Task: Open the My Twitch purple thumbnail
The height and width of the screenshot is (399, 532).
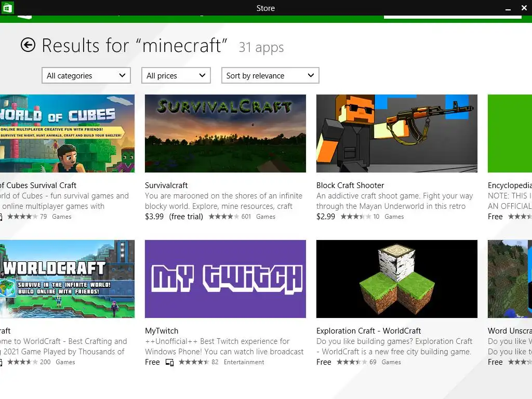Action: pyautogui.click(x=225, y=279)
